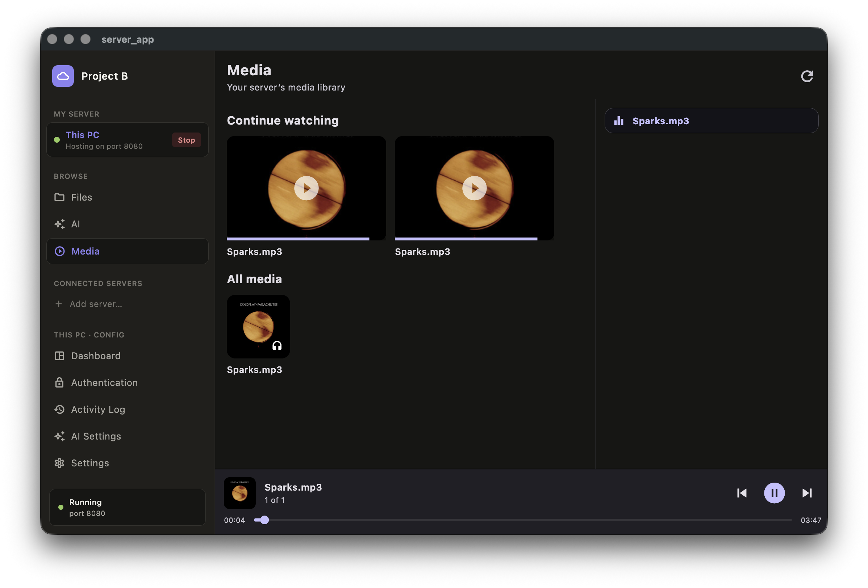Click the window close button
Screen dimensions: 868x588
[x=52, y=39]
